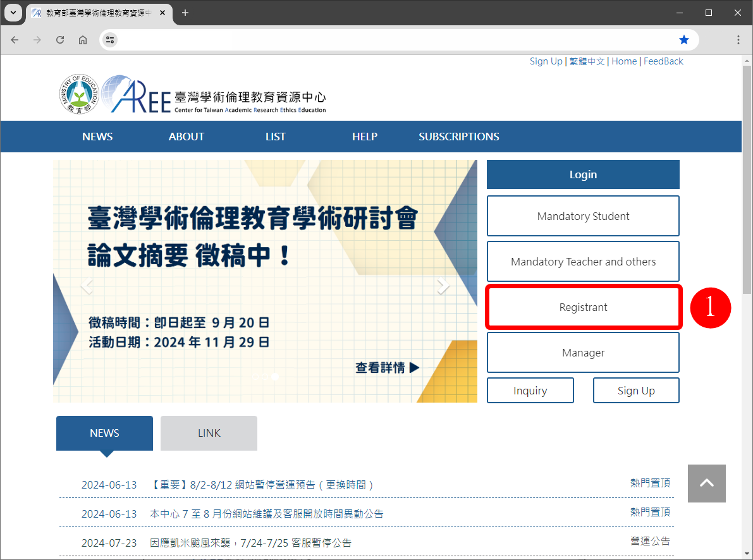Click the browser forward arrow
This screenshot has width=753, height=560.
[x=37, y=40]
